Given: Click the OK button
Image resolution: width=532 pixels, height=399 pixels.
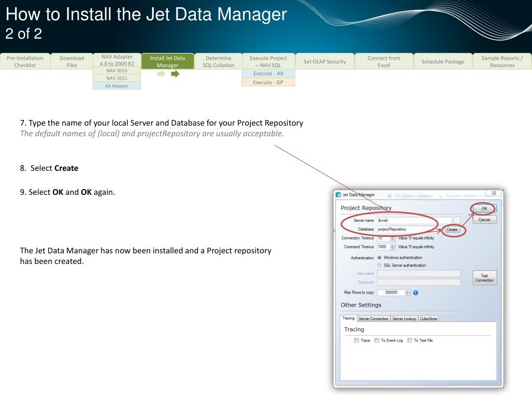Looking at the screenshot, I should pyautogui.click(x=484, y=208).
